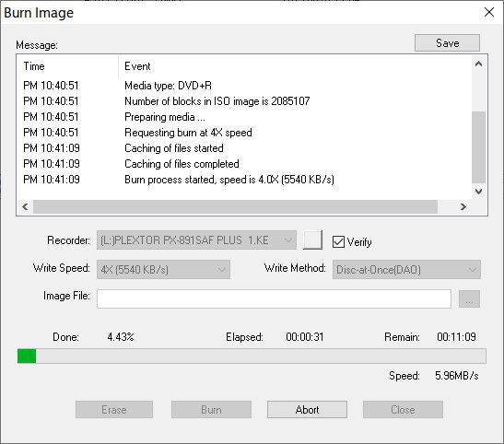Click the 4.43% done value
Image resolution: width=504 pixels, height=444 pixels.
pyautogui.click(x=121, y=337)
